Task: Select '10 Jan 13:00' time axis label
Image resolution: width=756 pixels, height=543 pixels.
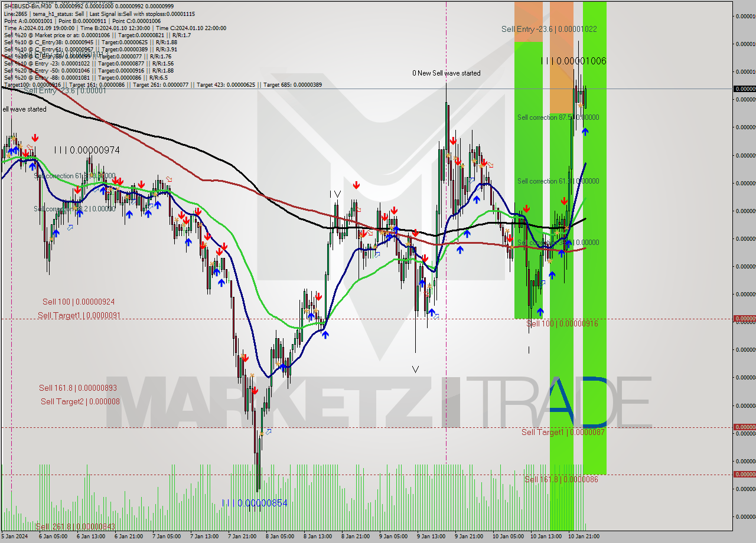Action: click(x=546, y=536)
